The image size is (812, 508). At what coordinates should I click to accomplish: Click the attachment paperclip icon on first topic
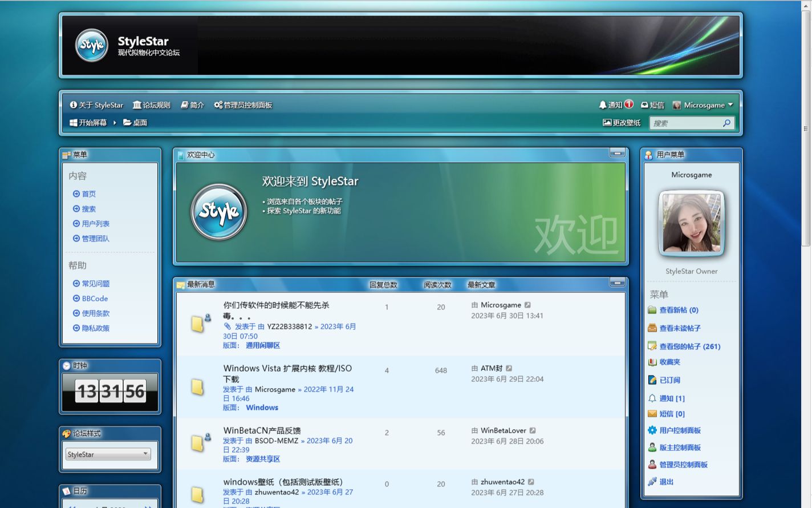pyautogui.click(x=227, y=326)
